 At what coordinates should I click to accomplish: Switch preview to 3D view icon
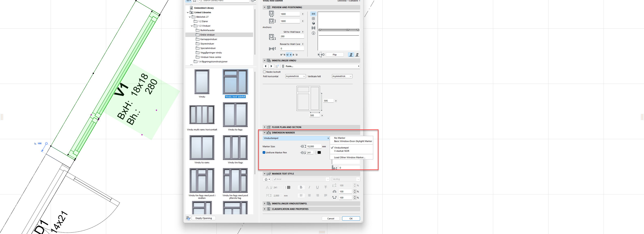(313, 23)
